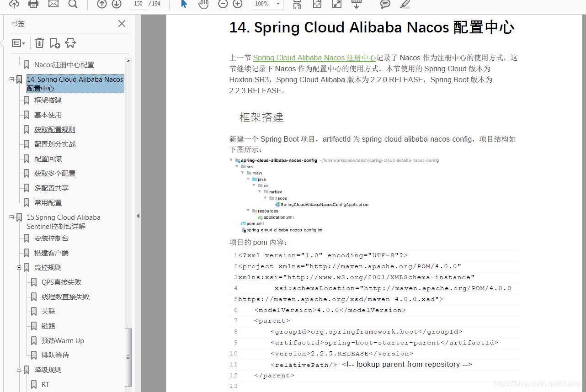
Task: Open search with magnifier icon
Action: point(73,4)
